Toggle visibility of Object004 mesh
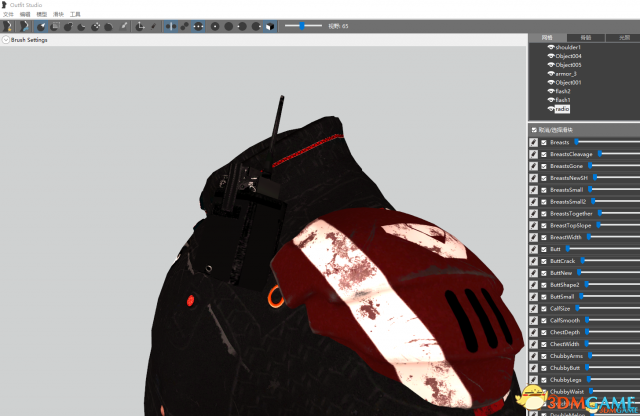The height and width of the screenshot is (416, 640). point(551,56)
